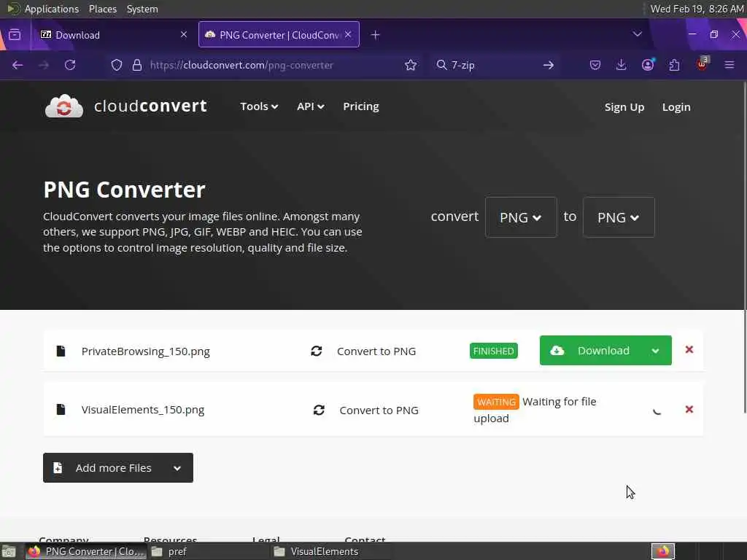Expand the Download button options arrow
The height and width of the screenshot is (560, 747).
(x=656, y=351)
